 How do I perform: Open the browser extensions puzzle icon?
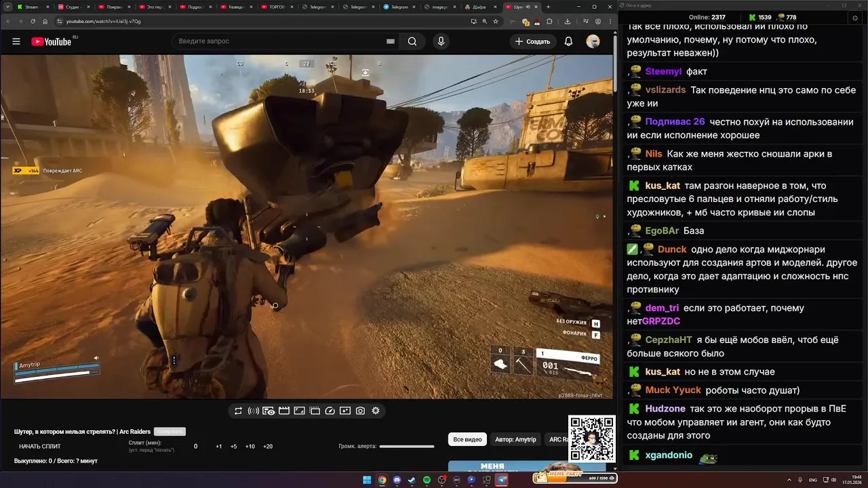[x=549, y=21]
